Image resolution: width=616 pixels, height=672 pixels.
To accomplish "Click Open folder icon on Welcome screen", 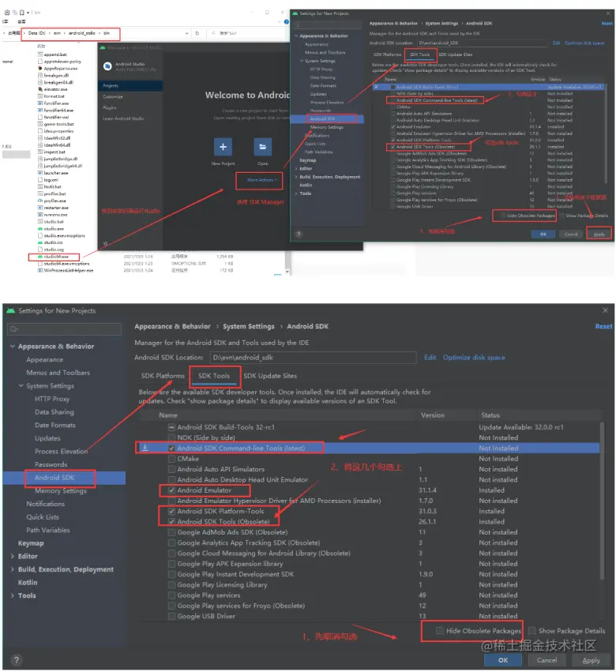I will click(263, 147).
